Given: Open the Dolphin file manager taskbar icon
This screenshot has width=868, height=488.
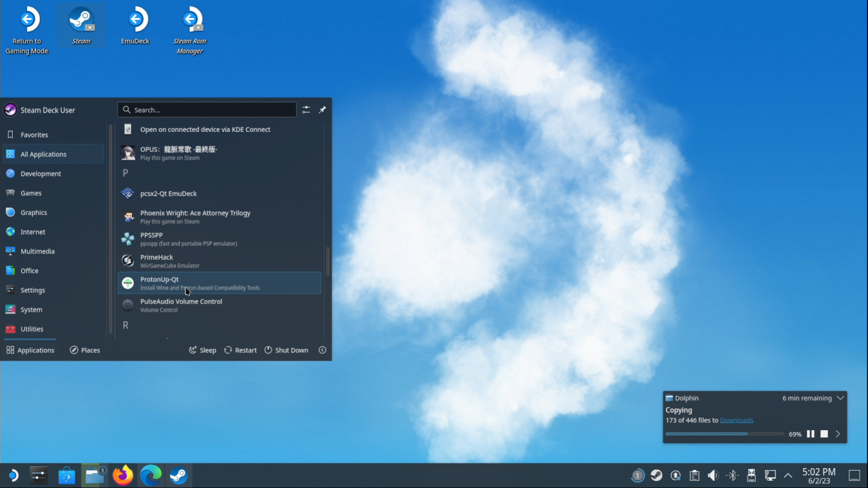Looking at the screenshot, I should coord(95,476).
